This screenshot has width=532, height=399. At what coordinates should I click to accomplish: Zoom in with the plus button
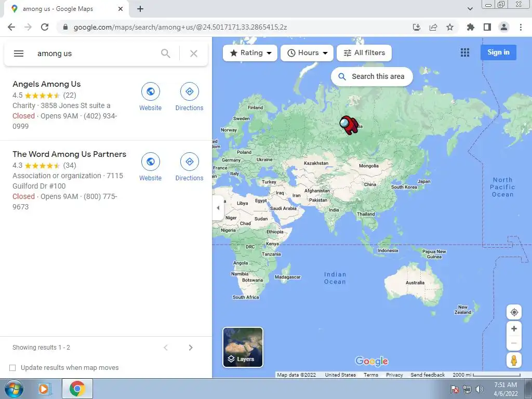[514, 328]
